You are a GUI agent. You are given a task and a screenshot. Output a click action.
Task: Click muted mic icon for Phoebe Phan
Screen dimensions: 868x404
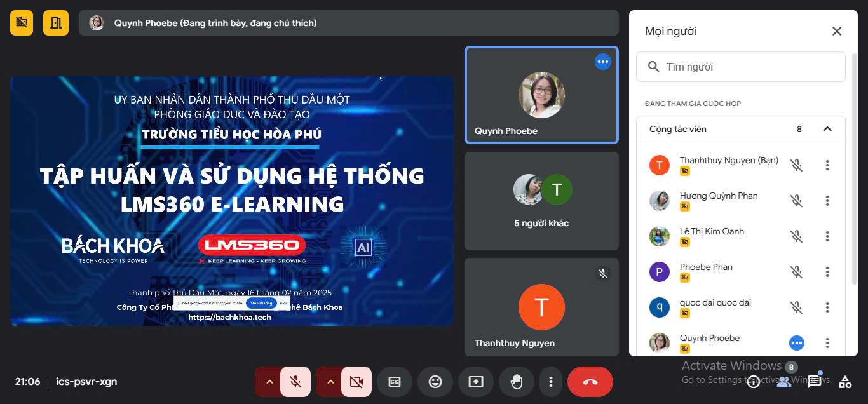796,272
